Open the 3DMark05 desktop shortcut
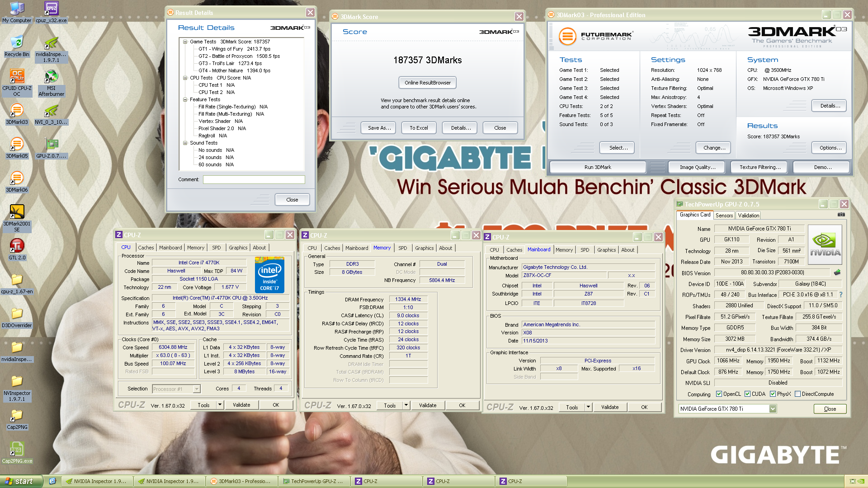 [x=17, y=148]
